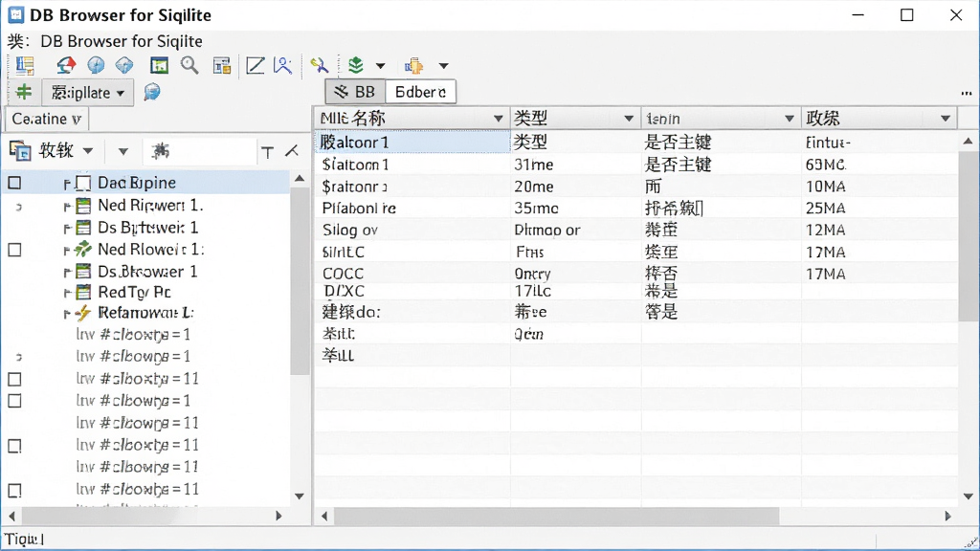The height and width of the screenshot is (551, 980).
Task: Expand the Ned Ripwerr 1 tree node
Action: click(67, 207)
